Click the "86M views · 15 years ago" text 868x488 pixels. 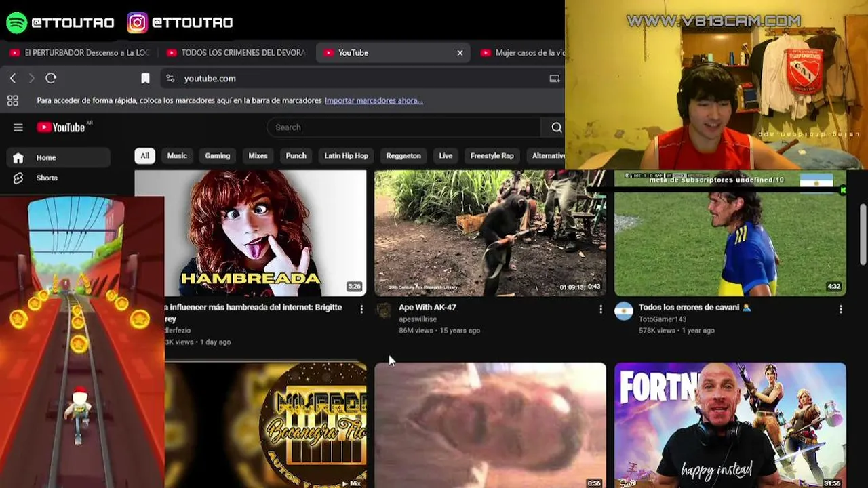pyautogui.click(x=439, y=331)
